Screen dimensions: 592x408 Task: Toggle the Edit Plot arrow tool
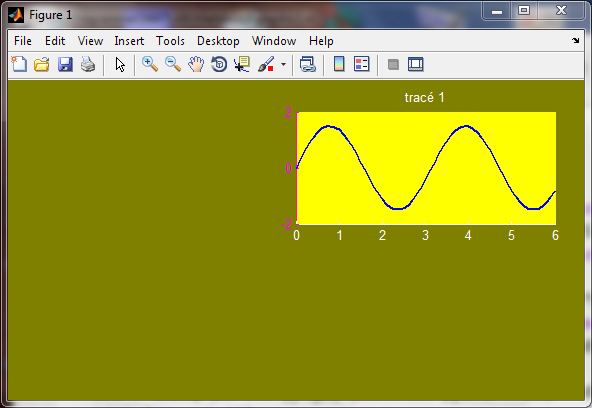click(120, 64)
